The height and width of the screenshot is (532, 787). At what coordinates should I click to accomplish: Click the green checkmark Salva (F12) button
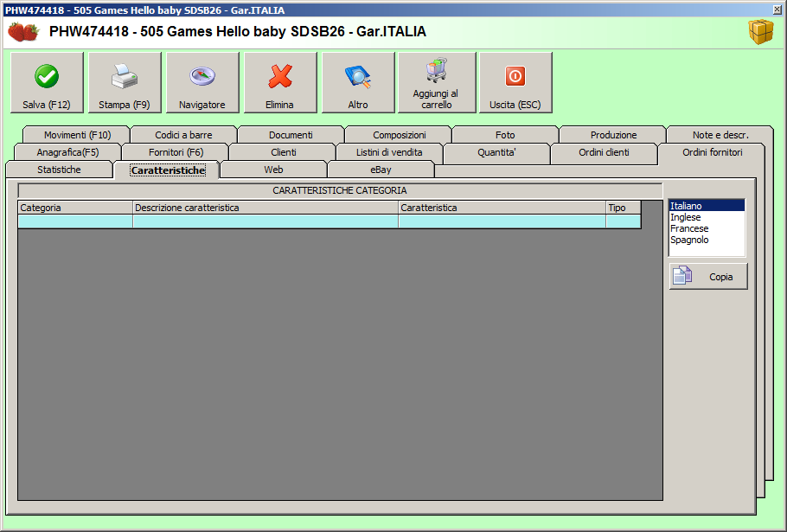(x=47, y=82)
